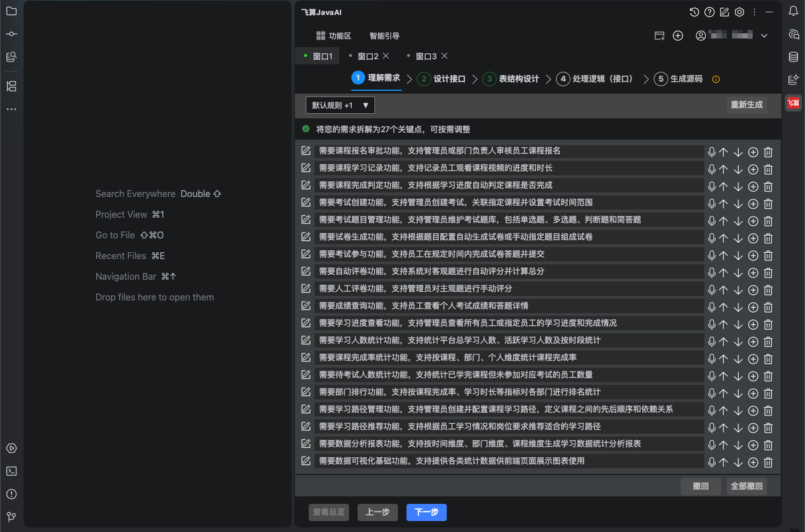Add item below 需要考试参与功能 row
This screenshot has height=532, width=805.
753,255
